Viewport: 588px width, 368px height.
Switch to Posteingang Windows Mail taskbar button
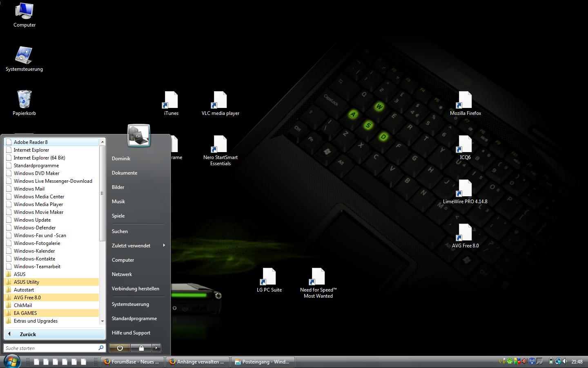click(x=263, y=361)
